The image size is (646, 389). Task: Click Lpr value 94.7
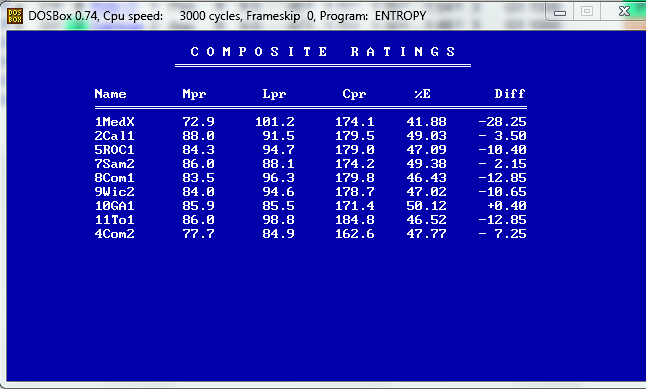point(279,150)
